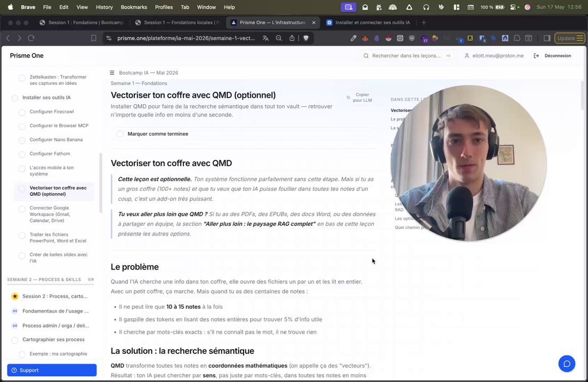Open the chat bubble widget

pyautogui.click(x=567, y=363)
